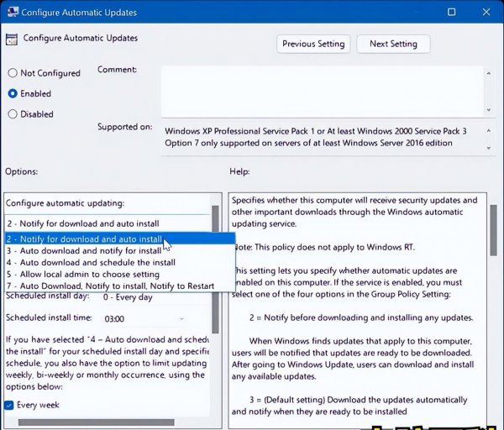This screenshot has width=504, height=430.
Task: Select the Not Configured radio button
Action: [13, 73]
